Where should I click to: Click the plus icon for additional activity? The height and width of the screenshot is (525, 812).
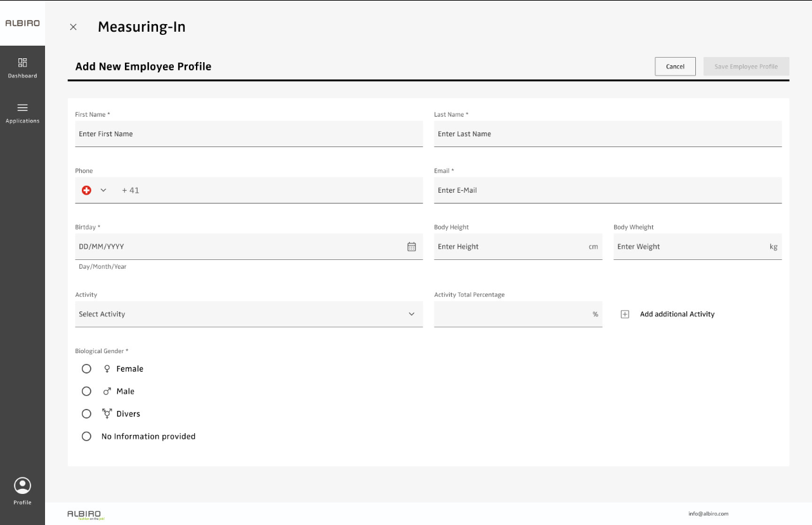tap(624, 314)
